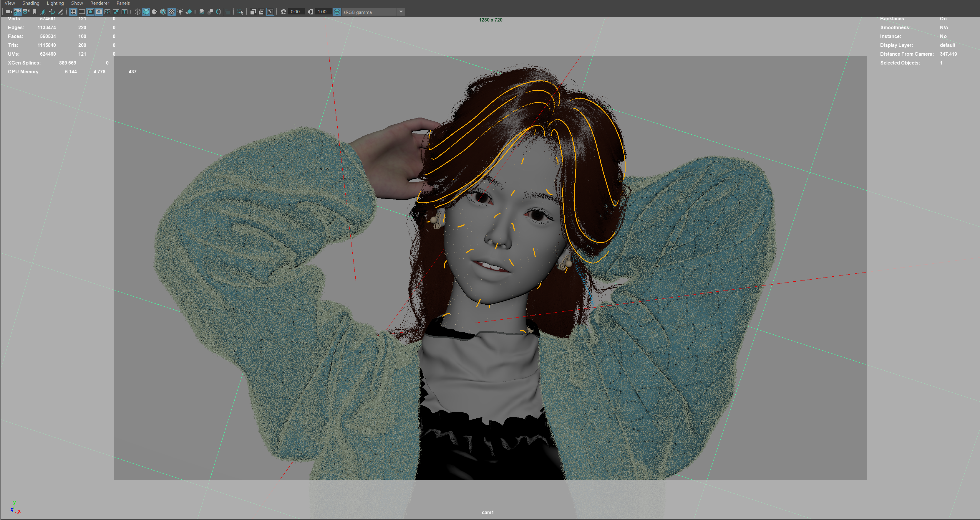The image size is (980, 520).
Task: Open the Grease Pencil tool
Action: (60, 12)
